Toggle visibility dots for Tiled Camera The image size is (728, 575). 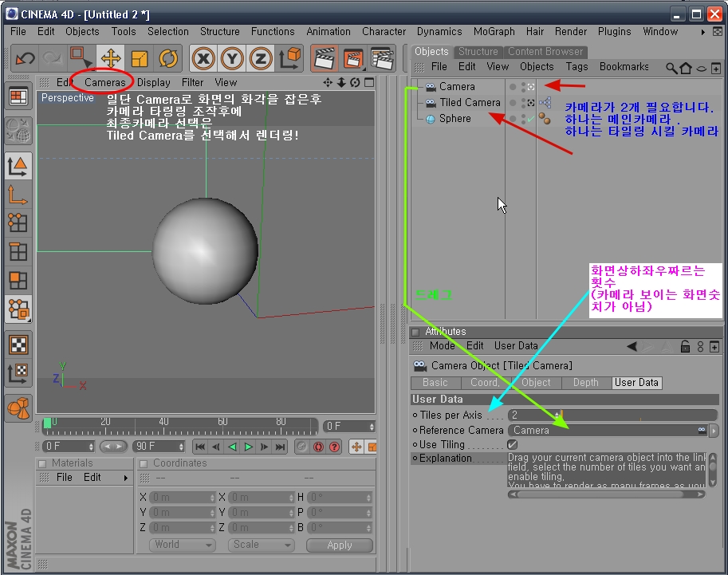tap(523, 103)
